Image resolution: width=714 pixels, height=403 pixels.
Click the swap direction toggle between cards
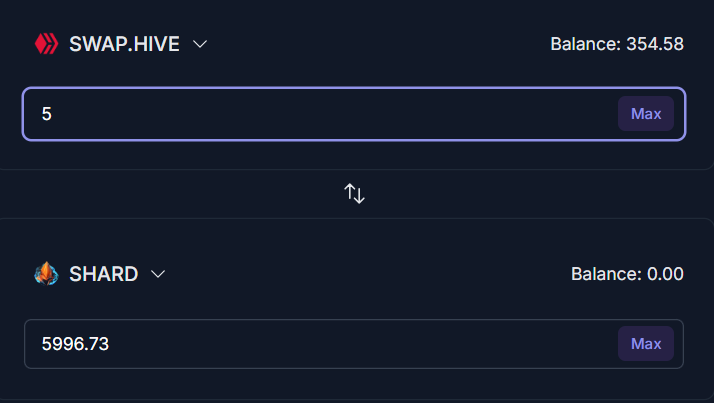[x=354, y=194]
